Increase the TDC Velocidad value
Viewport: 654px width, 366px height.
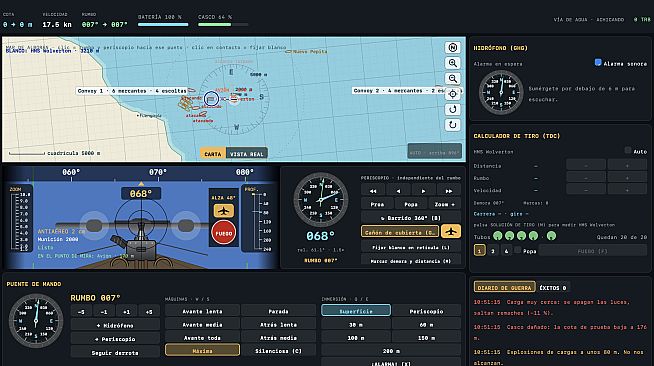(x=627, y=190)
